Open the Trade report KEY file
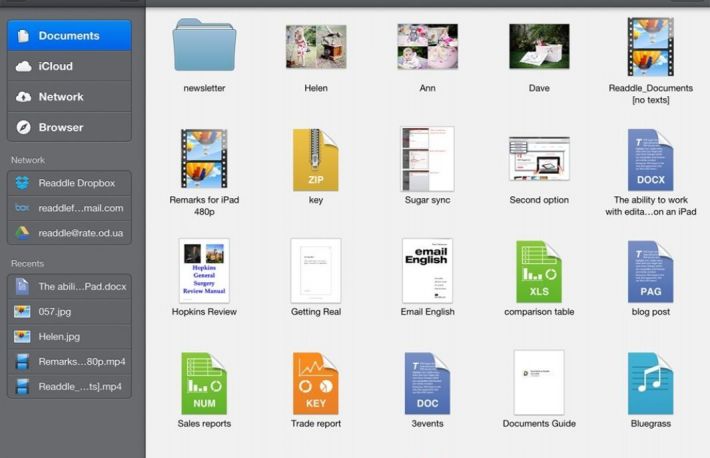This screenshot has height=458, width=710. click(315, 383)
